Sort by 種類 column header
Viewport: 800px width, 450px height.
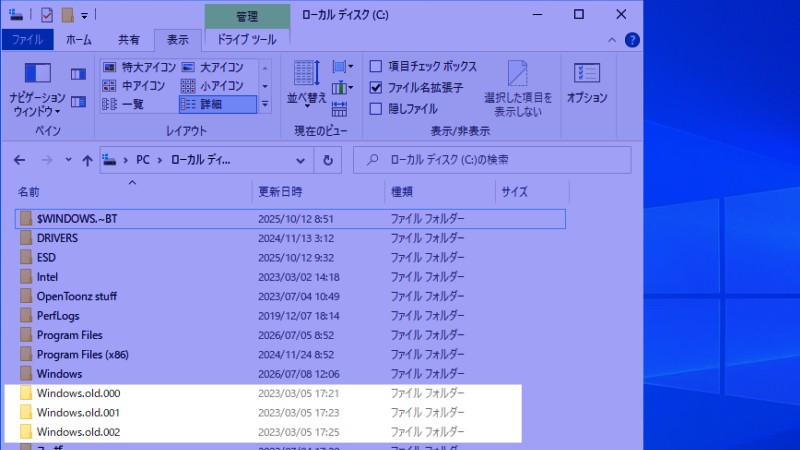[x=402, y=192]
